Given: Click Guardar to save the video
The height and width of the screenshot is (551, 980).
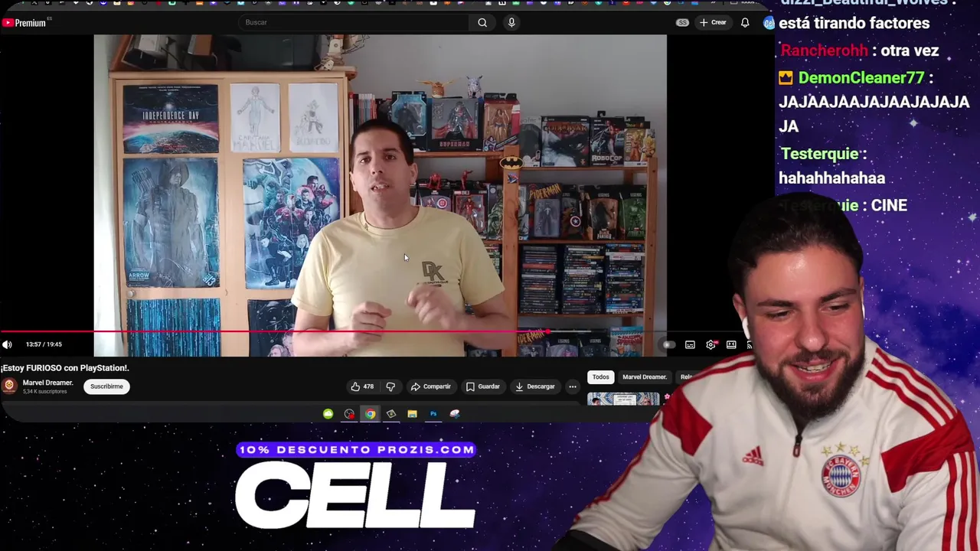Looking at the screenshot, I should click(482, 386).
